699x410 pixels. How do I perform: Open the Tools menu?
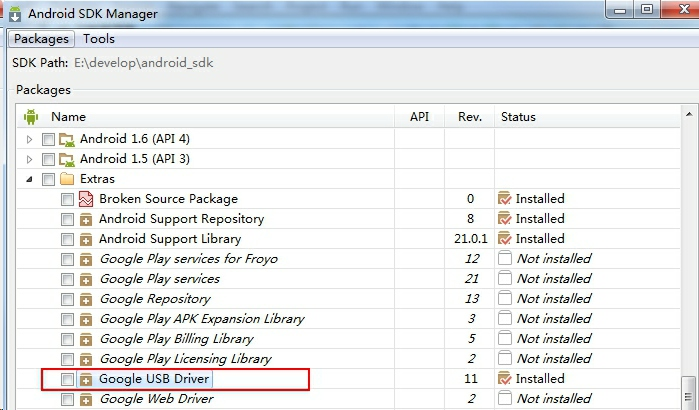[x=99, y=39]
